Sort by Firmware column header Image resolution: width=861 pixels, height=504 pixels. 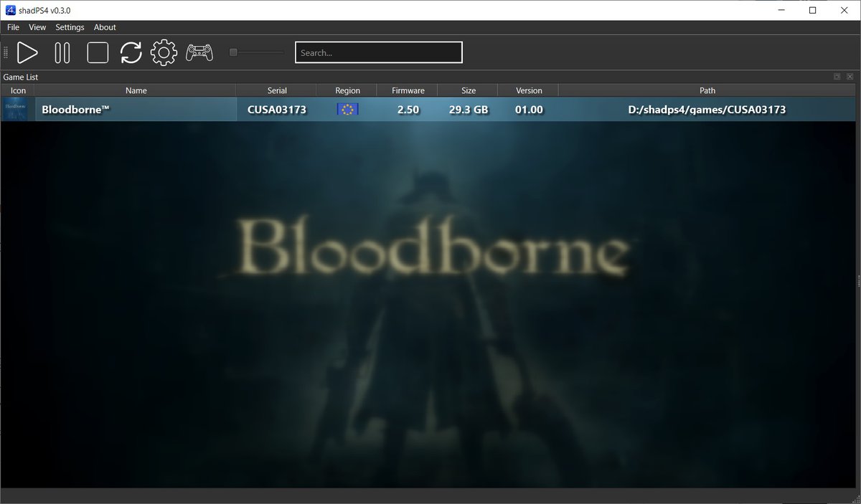pos(408,90)
